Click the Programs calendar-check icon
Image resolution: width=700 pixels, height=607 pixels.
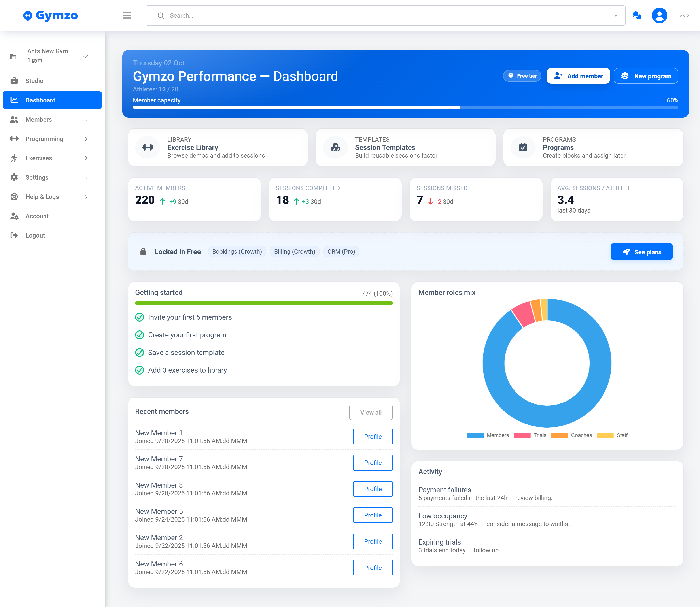coord(523,147)
